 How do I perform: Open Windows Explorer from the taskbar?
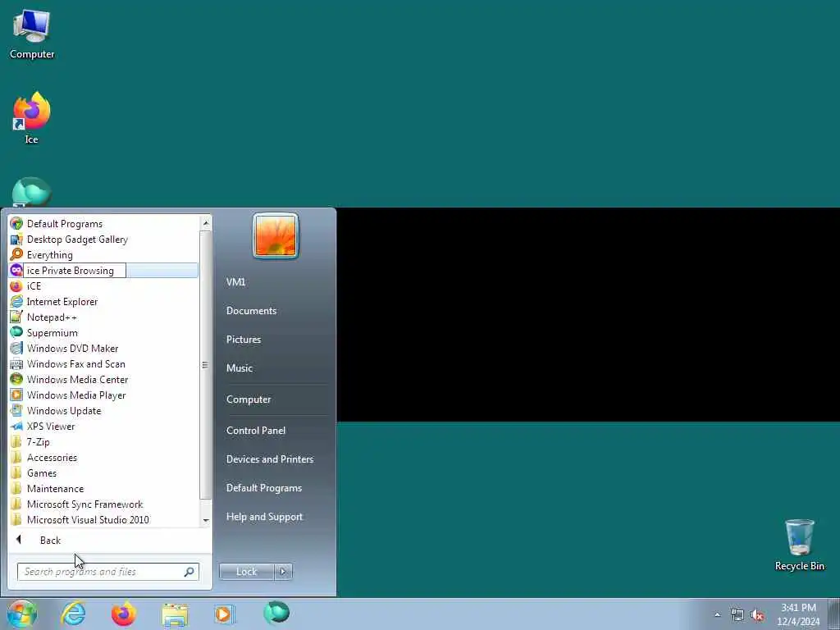175,614
